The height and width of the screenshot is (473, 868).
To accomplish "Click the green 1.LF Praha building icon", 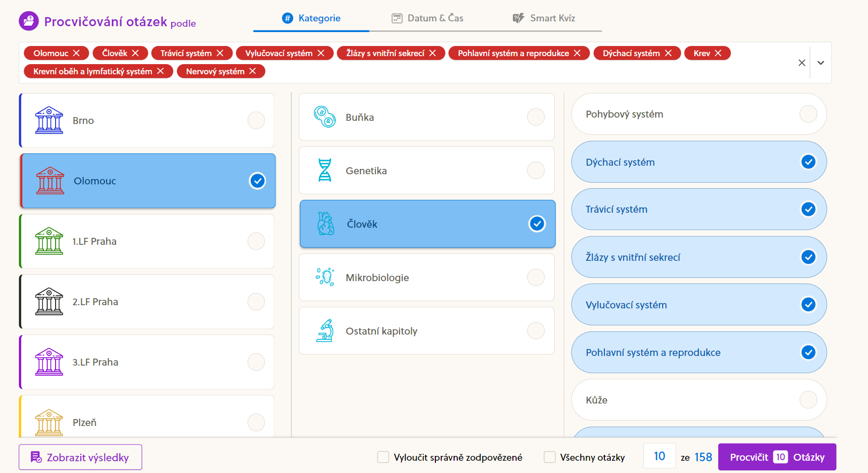I will [49, 241].
